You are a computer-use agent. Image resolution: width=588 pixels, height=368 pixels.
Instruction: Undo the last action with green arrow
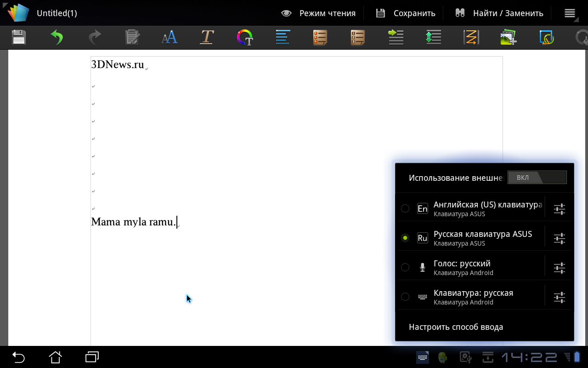point(57,37)
